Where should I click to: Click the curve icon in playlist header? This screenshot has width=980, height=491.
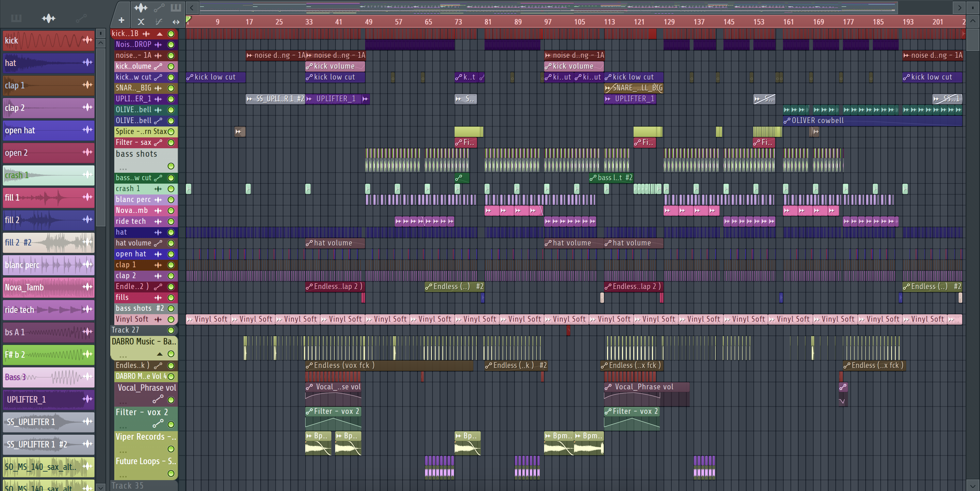pyautogui.click(x=159, y=22)
